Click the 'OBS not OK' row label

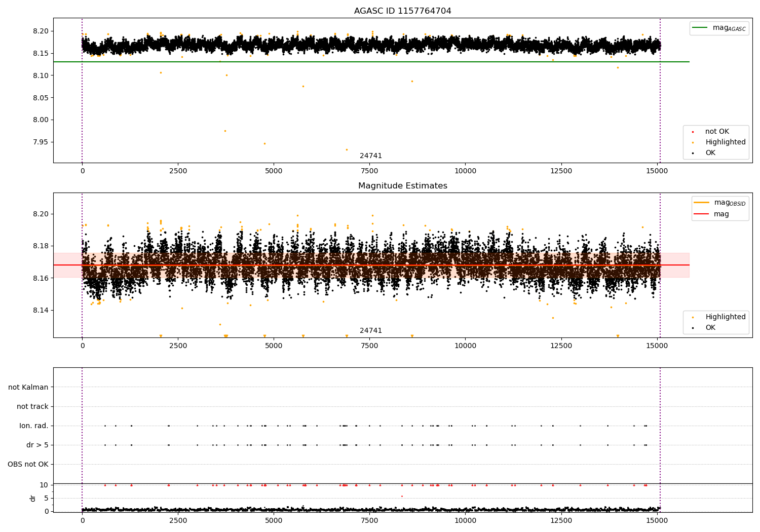28,465
